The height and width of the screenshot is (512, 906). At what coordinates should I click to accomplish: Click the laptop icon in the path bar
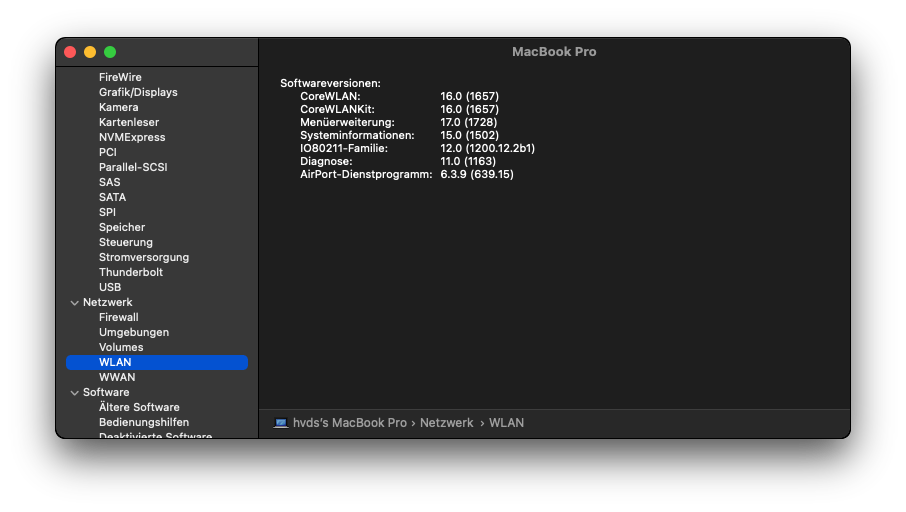[x=281, y=423]
